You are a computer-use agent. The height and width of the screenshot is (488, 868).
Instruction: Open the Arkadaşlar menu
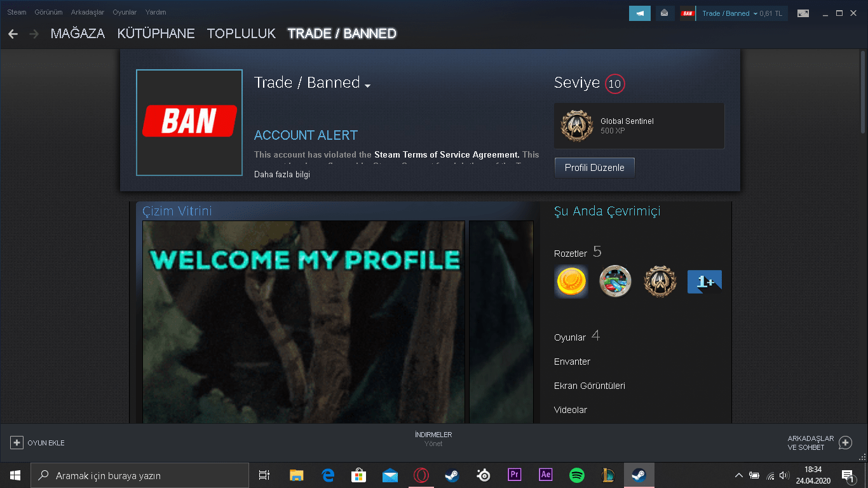tap(88, 12)
